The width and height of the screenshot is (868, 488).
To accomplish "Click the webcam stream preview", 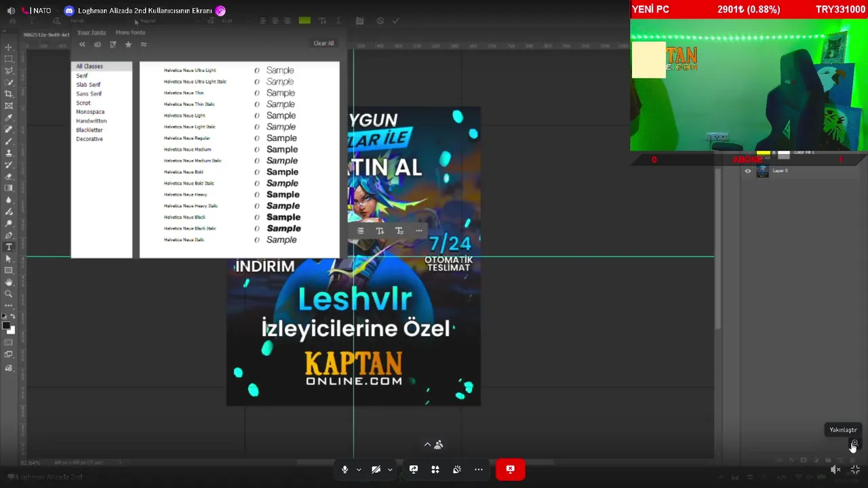I will click(749, 85).
